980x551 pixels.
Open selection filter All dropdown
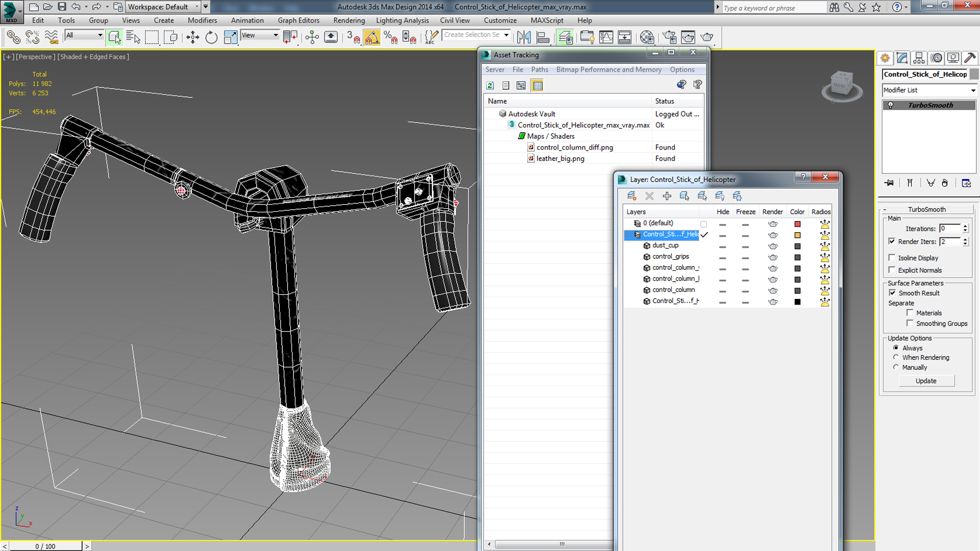84,35
